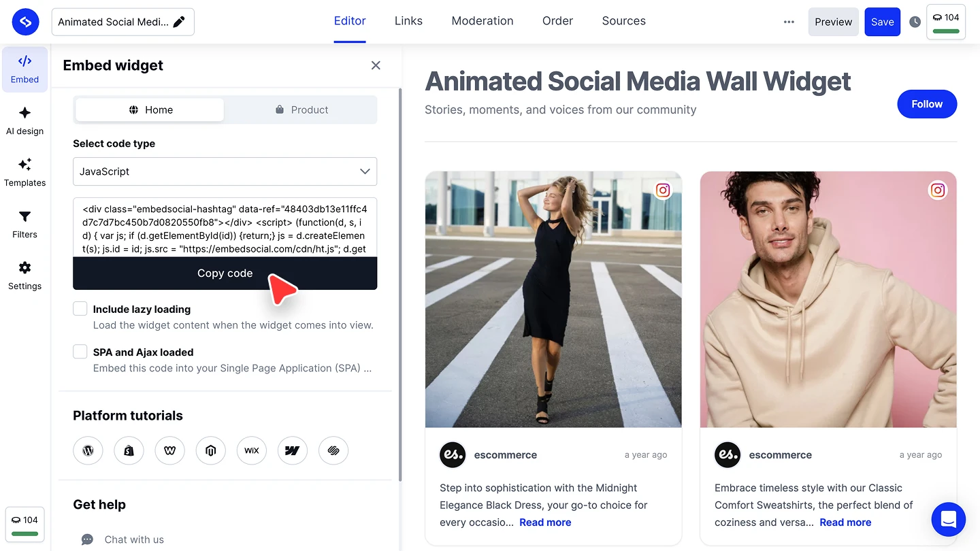This screenshot has height=551, width=980.
Task: Open the Templates sidebar section
Action: (24, 173)
